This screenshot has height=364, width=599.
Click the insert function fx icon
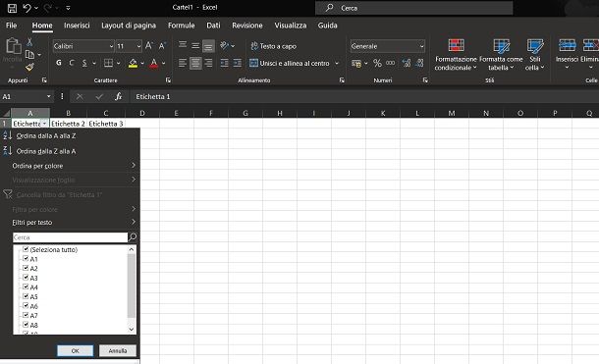pos(119,97)
